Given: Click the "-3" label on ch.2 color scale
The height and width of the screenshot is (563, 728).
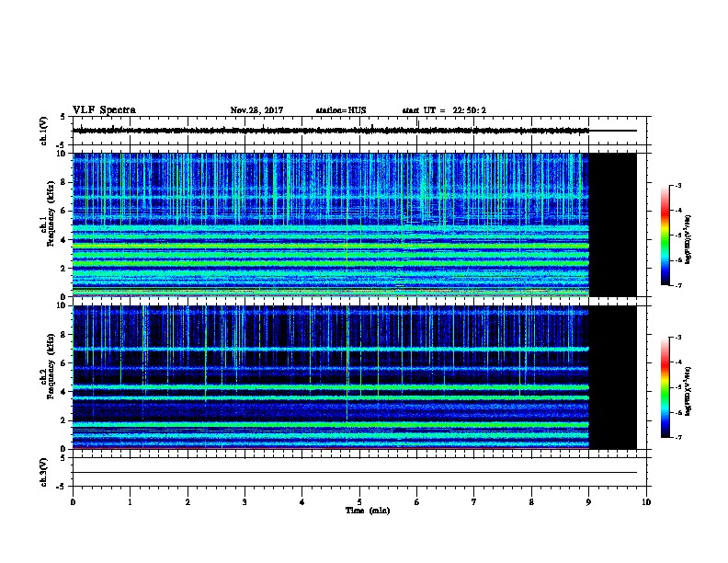Looking at the screenshot, I should (x=677, y=338).
